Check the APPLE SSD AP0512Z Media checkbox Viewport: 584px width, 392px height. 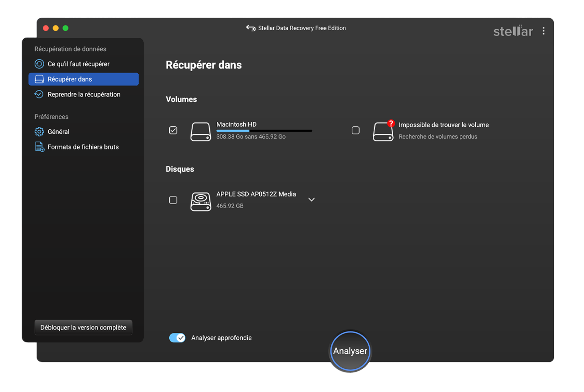pyautogui.click(x=173, y=200)
